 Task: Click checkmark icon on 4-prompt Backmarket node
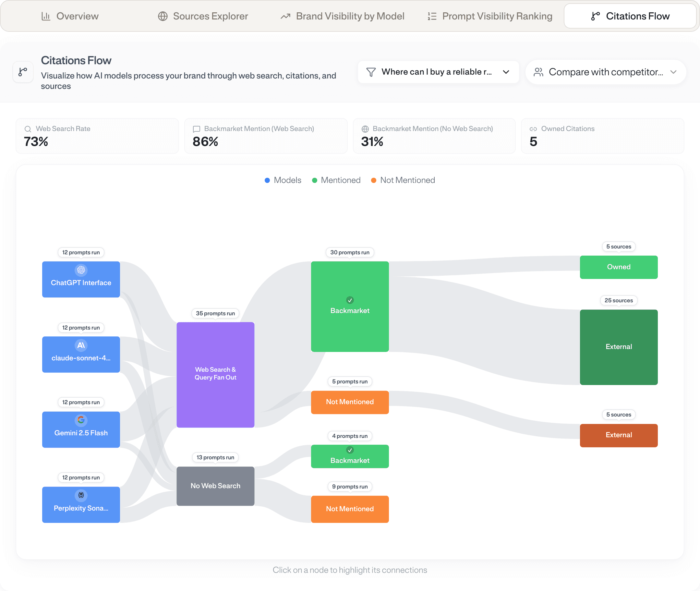[x=350, y=450]
